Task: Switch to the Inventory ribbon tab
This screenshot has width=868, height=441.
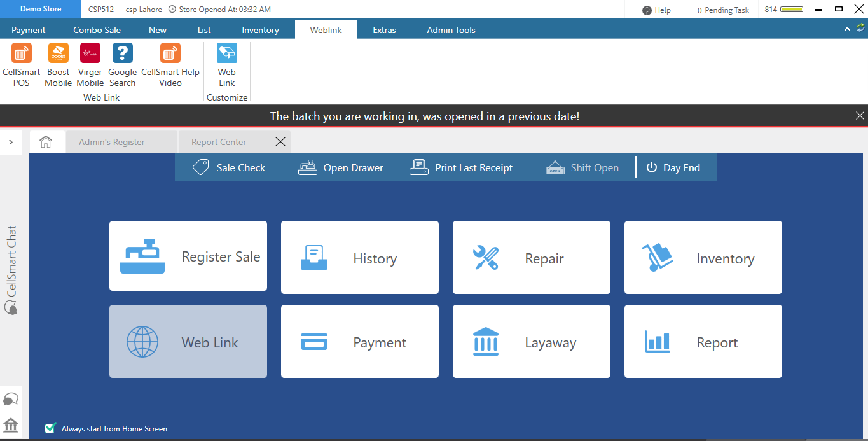Action: (x=260, y=30)
